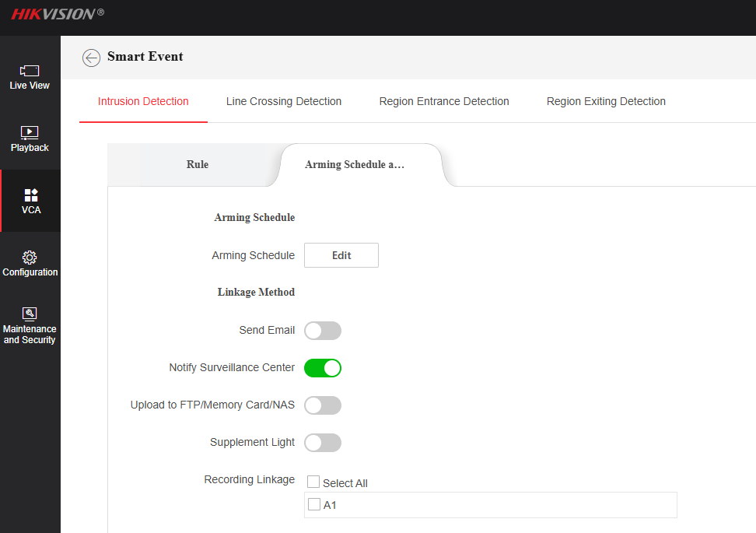This screenshot has width=756, height=533.
Task: Switch to the Intrusion Detection tab
Action: [x=143, y=101]
